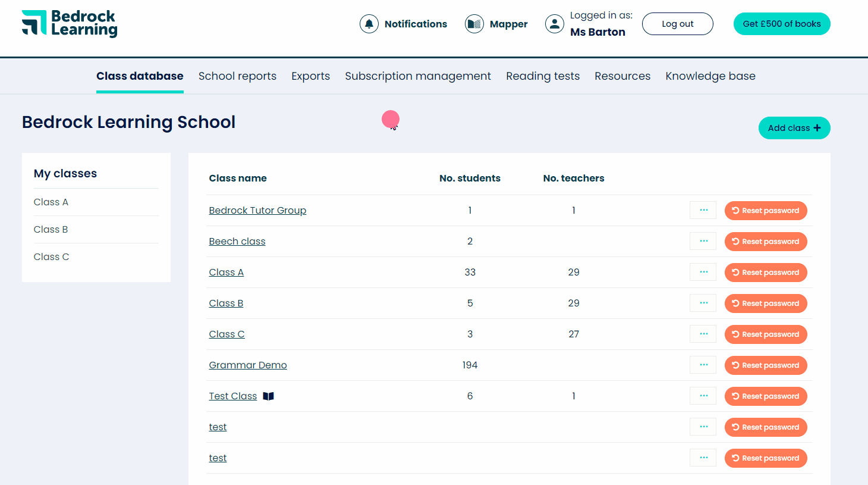Click the Log out button
Screen dimensions: 868x485
[x=677, y=23]
